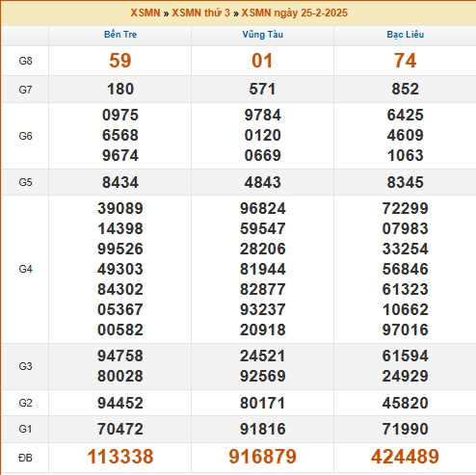Click G7 number 180
The width and height of the screenshot is (476, 475).
pos(120,89)
